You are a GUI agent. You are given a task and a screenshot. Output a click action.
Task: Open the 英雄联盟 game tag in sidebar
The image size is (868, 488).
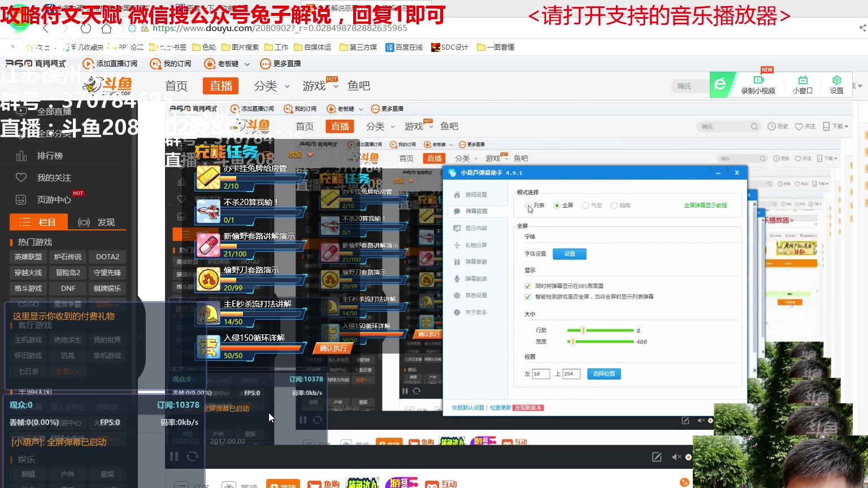[x=28, y=257]
